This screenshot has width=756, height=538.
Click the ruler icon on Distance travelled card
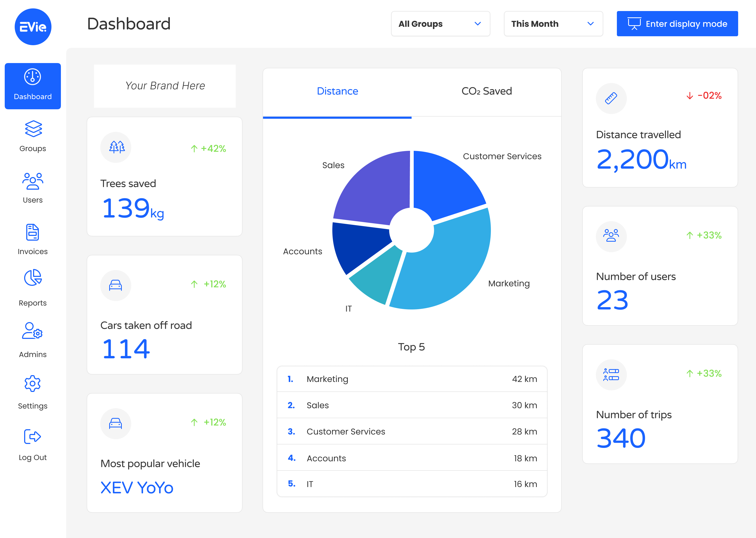tap(611, 99)
